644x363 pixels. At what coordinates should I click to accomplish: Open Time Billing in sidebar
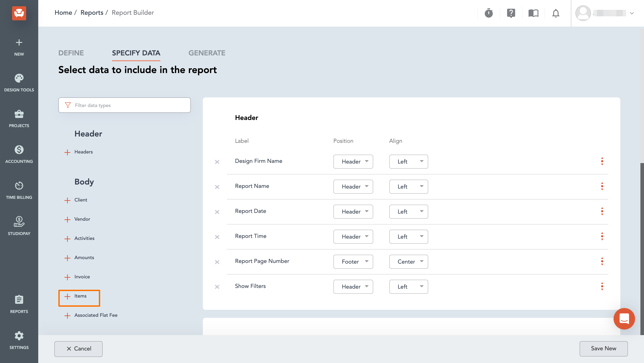[19, 190]
